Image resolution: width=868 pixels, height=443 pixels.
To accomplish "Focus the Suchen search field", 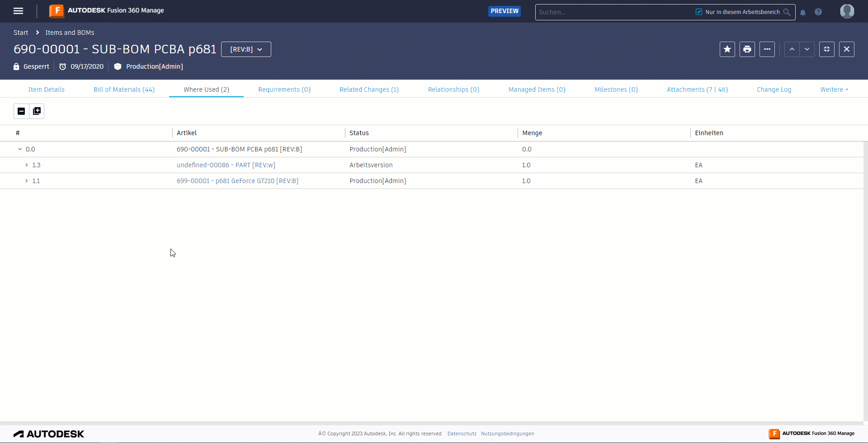I will (615, 12).
